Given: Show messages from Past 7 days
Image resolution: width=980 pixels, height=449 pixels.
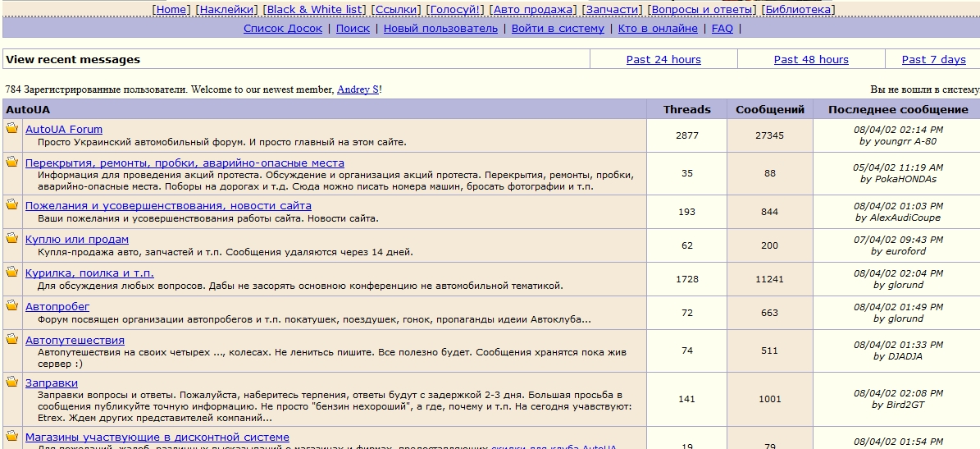Looking at the screenshot, I should coord(933,59).
